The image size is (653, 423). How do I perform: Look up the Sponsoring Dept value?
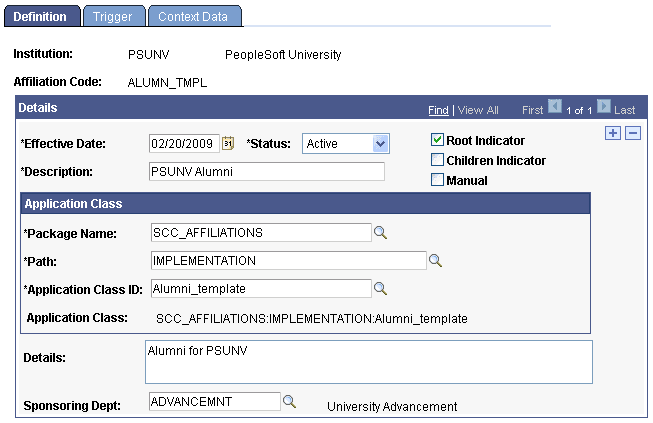(x=289, y=401)
